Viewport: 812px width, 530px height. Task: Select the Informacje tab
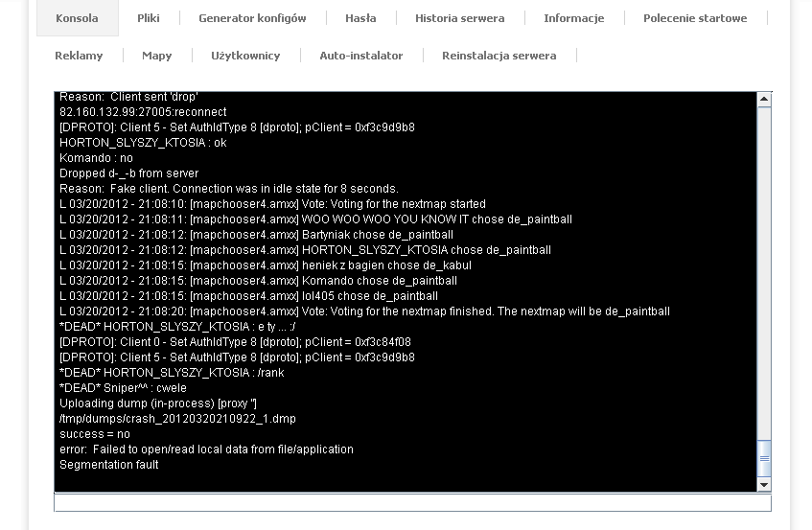(x=573, y=18)
